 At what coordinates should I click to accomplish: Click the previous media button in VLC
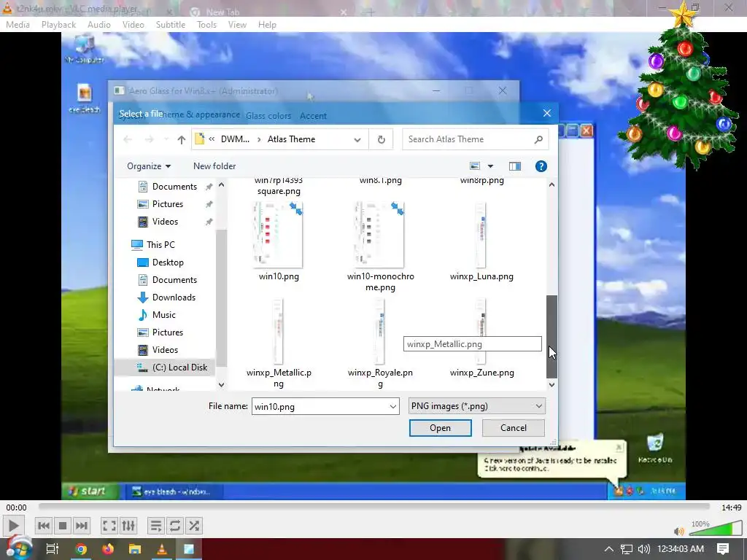[x=43, y=526]
